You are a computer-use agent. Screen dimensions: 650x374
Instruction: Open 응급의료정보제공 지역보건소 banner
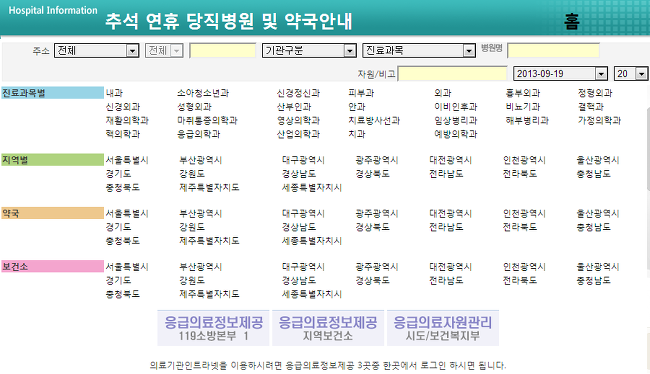click(x=327, y=328)
